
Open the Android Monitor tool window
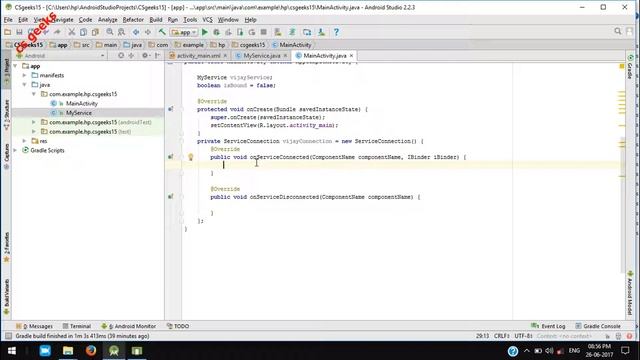(x=129, y=326)
